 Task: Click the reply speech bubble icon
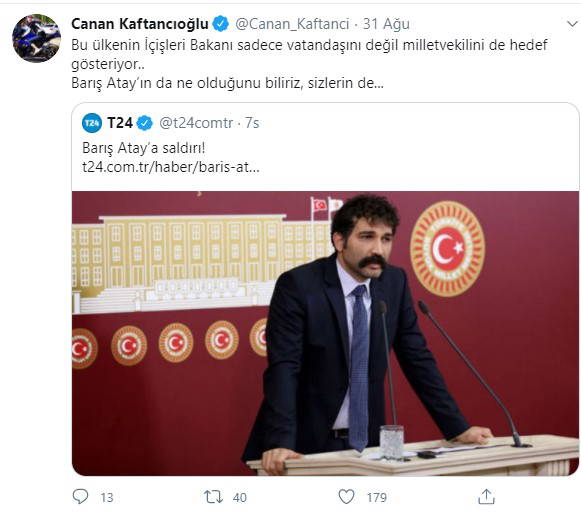(80, 496)
